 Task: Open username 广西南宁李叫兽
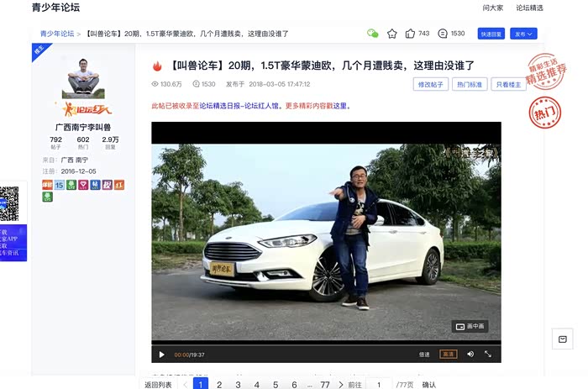[x=83, y=127]
